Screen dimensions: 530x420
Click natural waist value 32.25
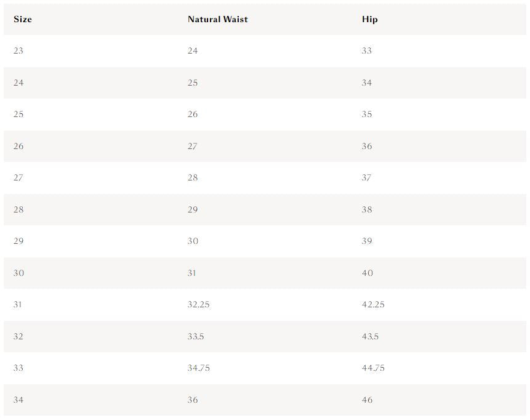point(198,304)
